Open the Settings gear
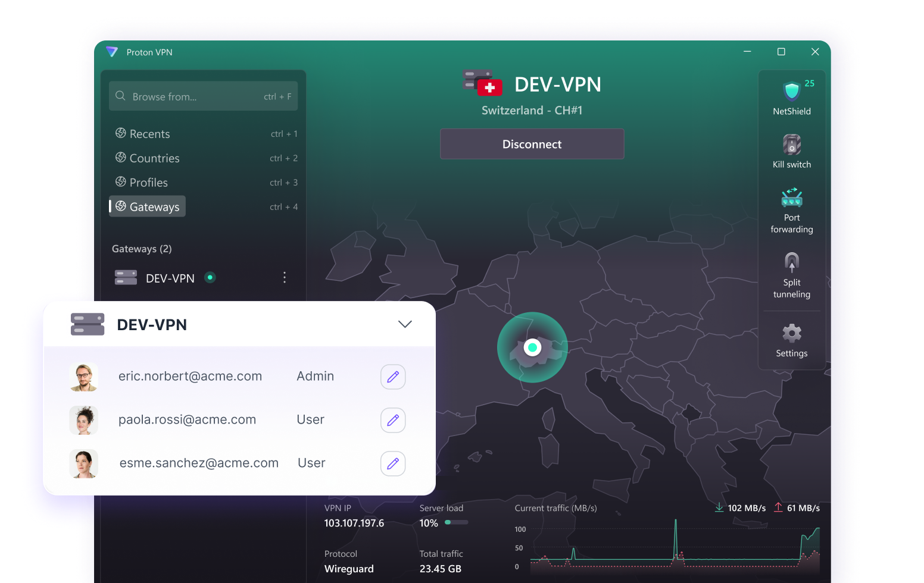Viewport: 924px width, 583px height. pyautogui.click(x=791, y=334)
